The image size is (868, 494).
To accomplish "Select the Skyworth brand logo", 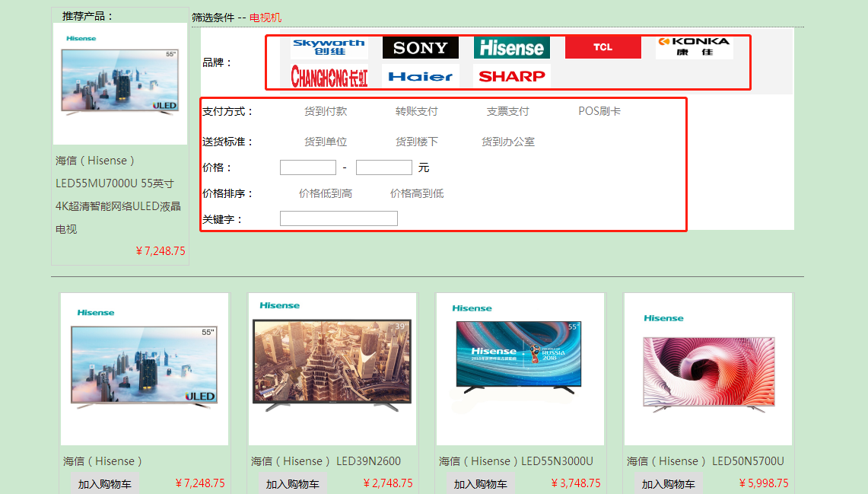I will click(x=329, y=48).
